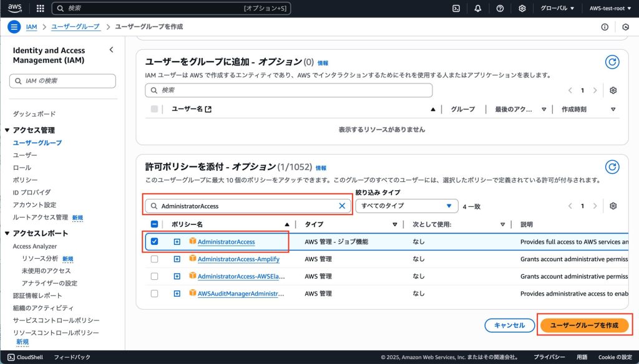Toggle the select-all users header checkbox
Screen dimensions: 639x364
point(155,108)
